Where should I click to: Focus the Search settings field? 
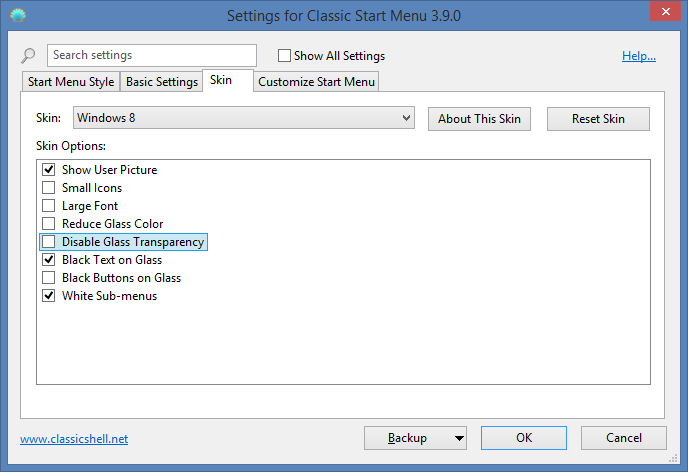pos(152,55)
